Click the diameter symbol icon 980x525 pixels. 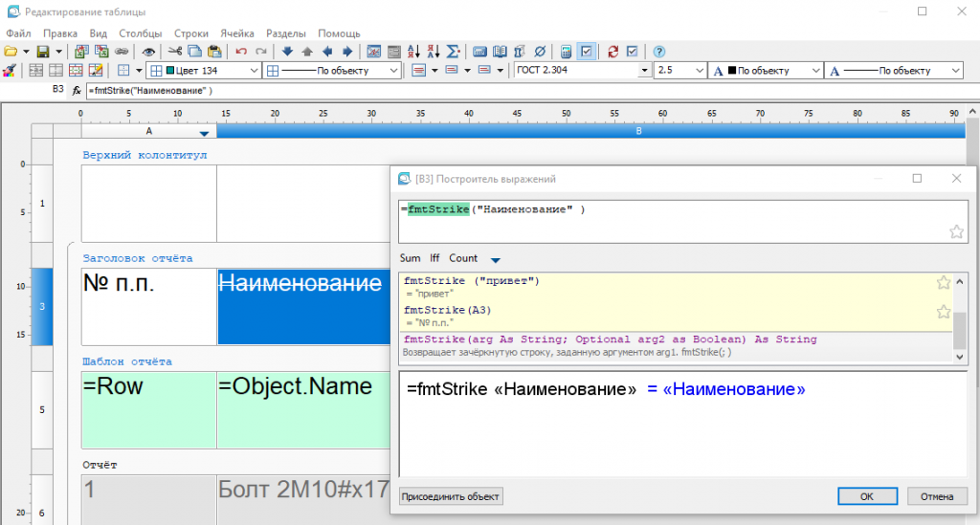point(540,52)
